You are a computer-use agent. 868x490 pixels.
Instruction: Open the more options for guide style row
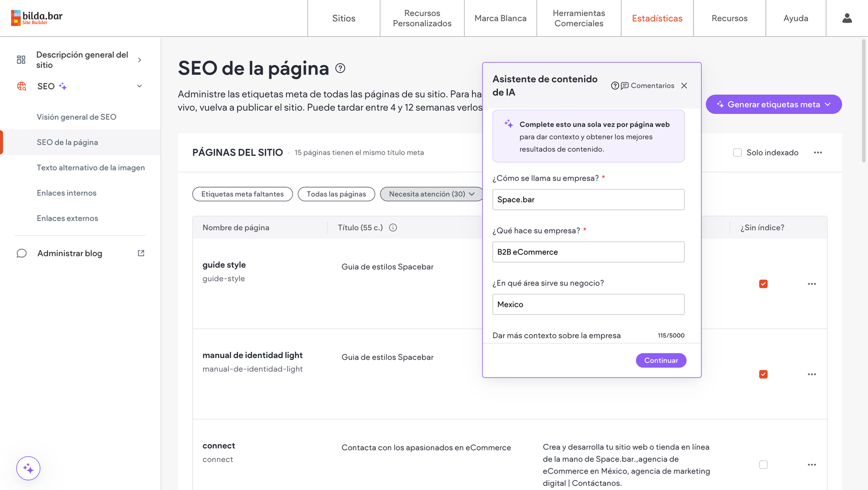[812, 284]
